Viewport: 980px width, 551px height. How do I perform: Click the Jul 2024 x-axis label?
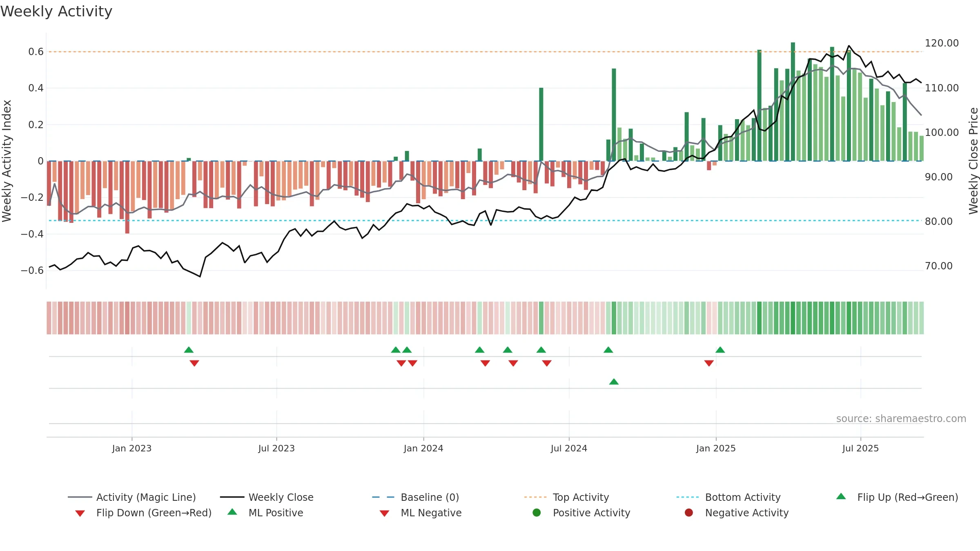click(x=569, y=449)
